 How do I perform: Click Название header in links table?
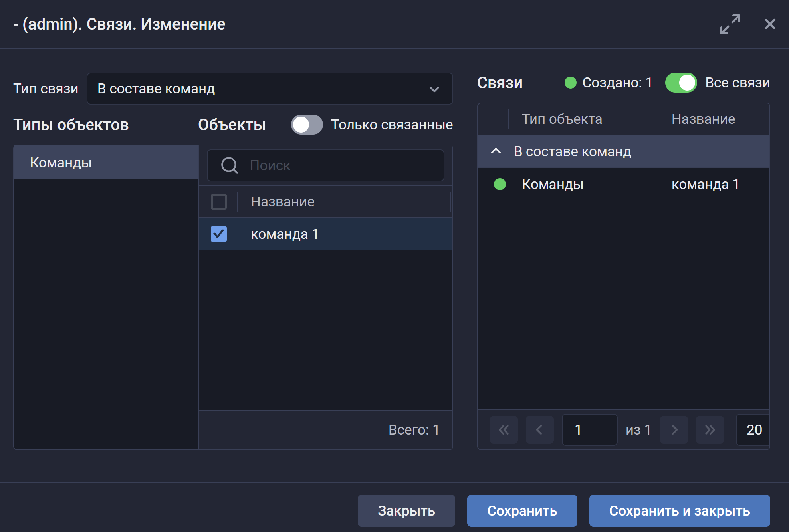tap(703, 119)
